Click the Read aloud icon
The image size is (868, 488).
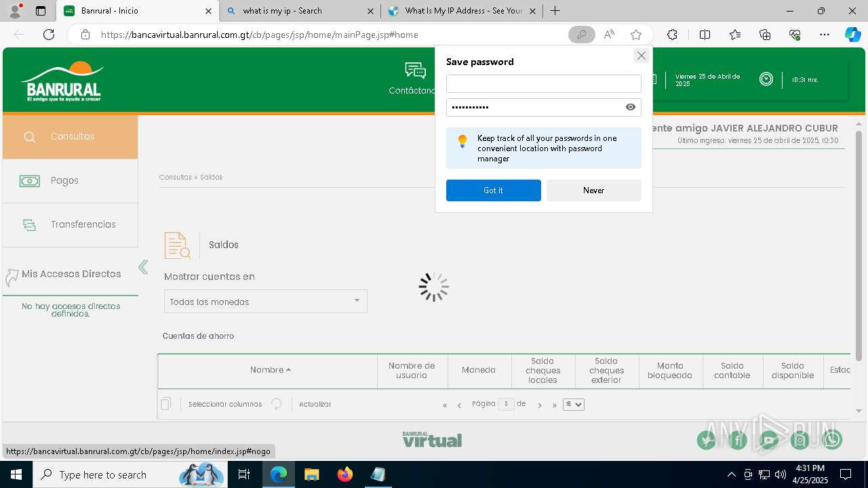click(609, 35)
